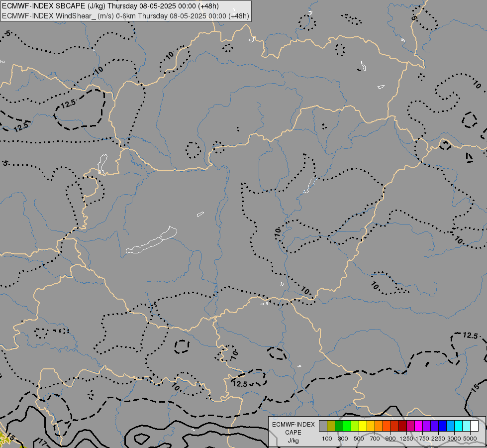Click the 700 label in legend

375,439
